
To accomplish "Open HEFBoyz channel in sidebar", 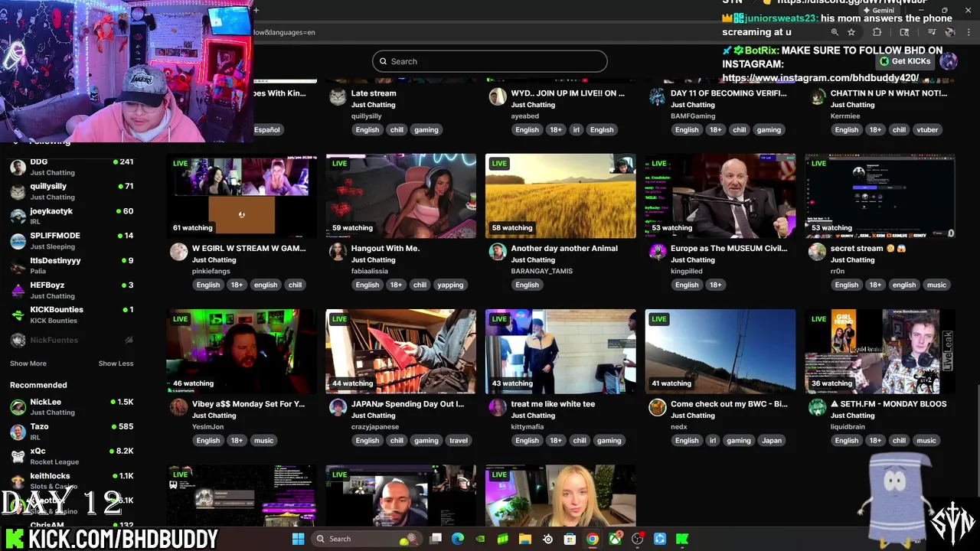I will (72, 290).
